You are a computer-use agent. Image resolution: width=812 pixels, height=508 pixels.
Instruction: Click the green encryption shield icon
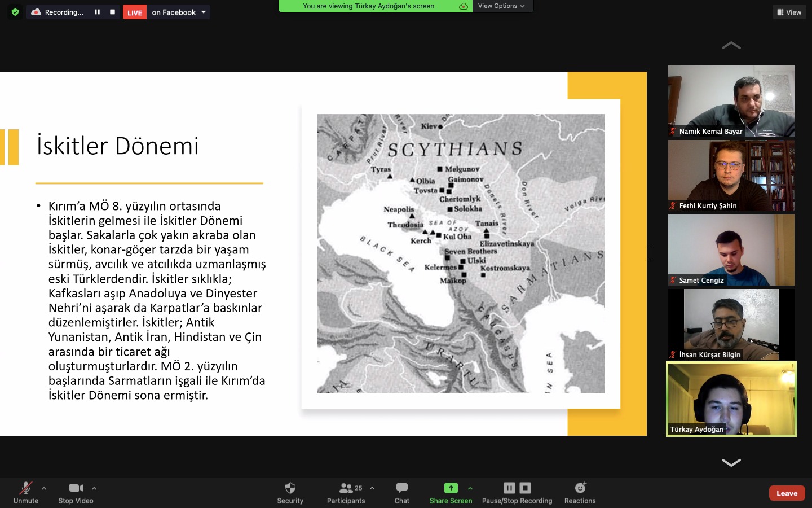pos(15,12)
